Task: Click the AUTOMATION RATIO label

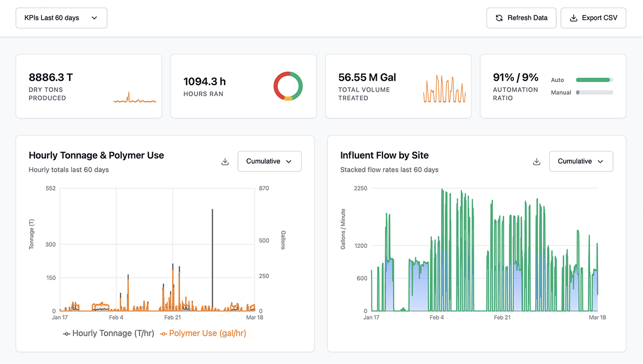Action: coord(515,94)
